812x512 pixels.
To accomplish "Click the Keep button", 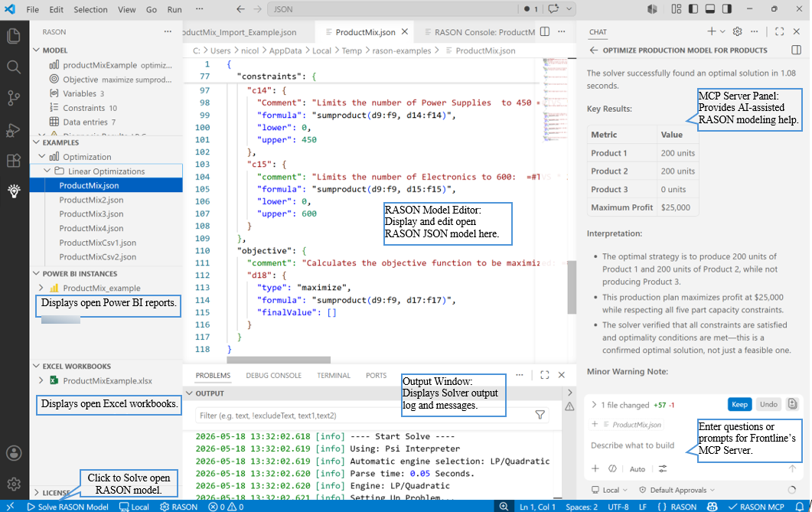I will 739,404.
